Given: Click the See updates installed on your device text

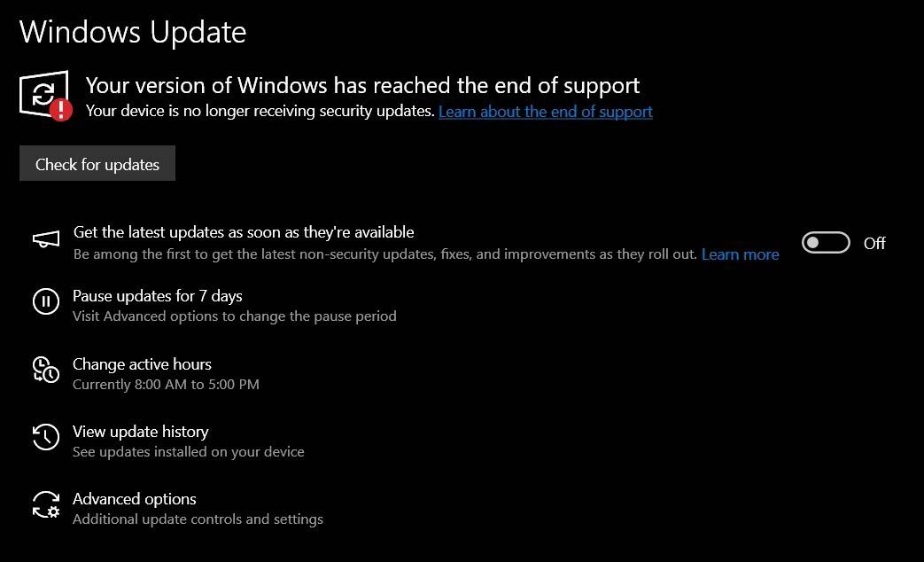Looking at the screenshot, I should [x=189, y=452].
